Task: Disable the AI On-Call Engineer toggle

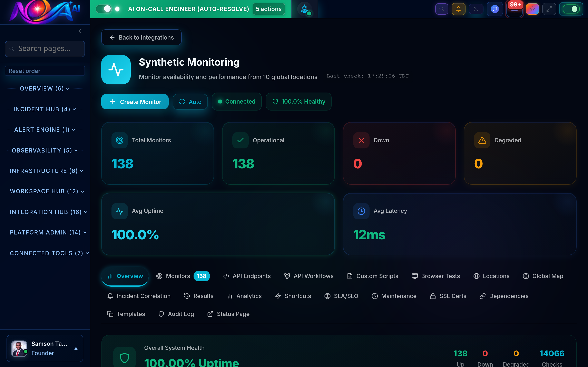Action: (x=104, y=9)
